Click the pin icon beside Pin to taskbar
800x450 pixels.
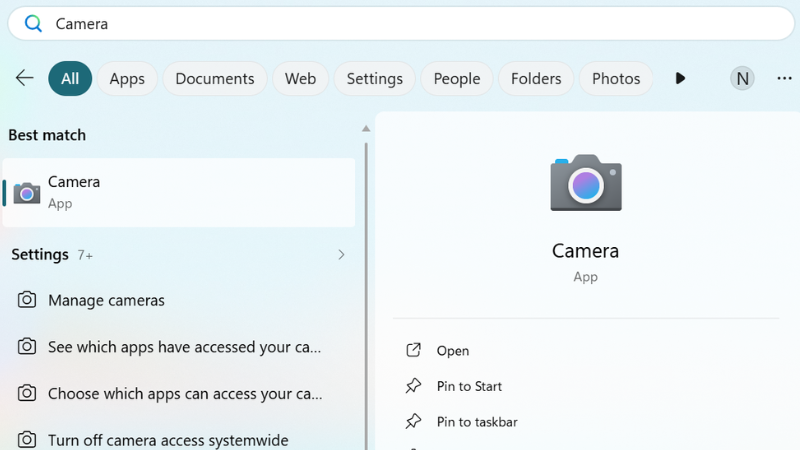pos(413,421)
